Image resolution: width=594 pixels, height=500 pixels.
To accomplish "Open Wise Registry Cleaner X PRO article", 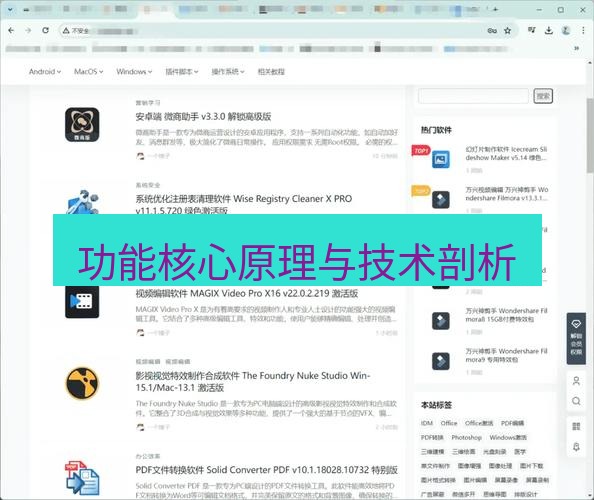I will 244,204.
